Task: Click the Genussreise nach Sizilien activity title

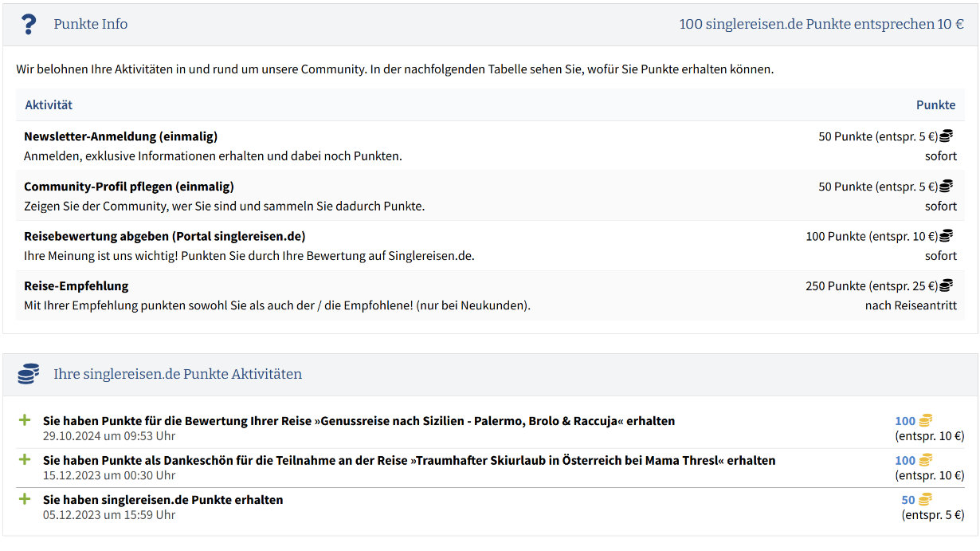Action: (x=359, y=421)
